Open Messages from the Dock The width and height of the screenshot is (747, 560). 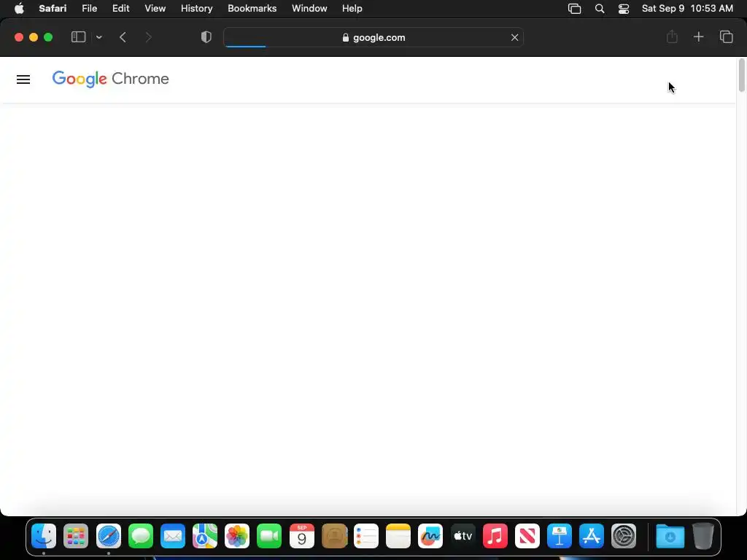pyautogui.click(x=141, y=536)
